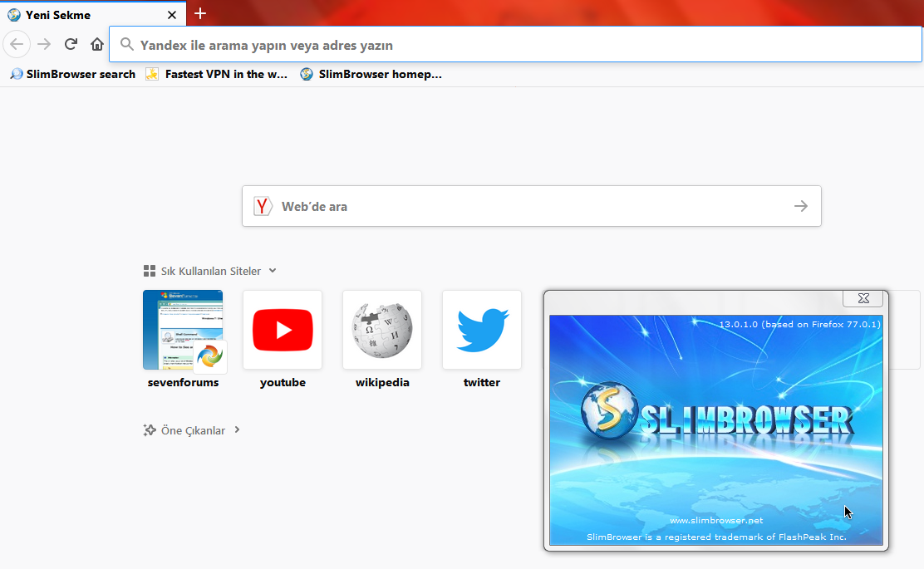
Task: Open the sevenforums thumbnail tile
Action: 183,330
